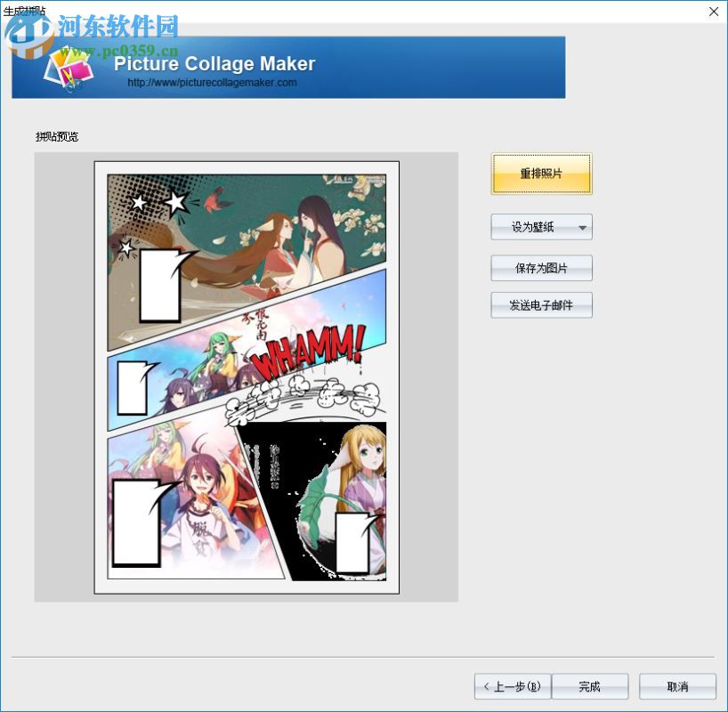The image size is (728, 712).
Task: Expand the arrow next to 设为壁纸
Action: [x=585, y=227]
